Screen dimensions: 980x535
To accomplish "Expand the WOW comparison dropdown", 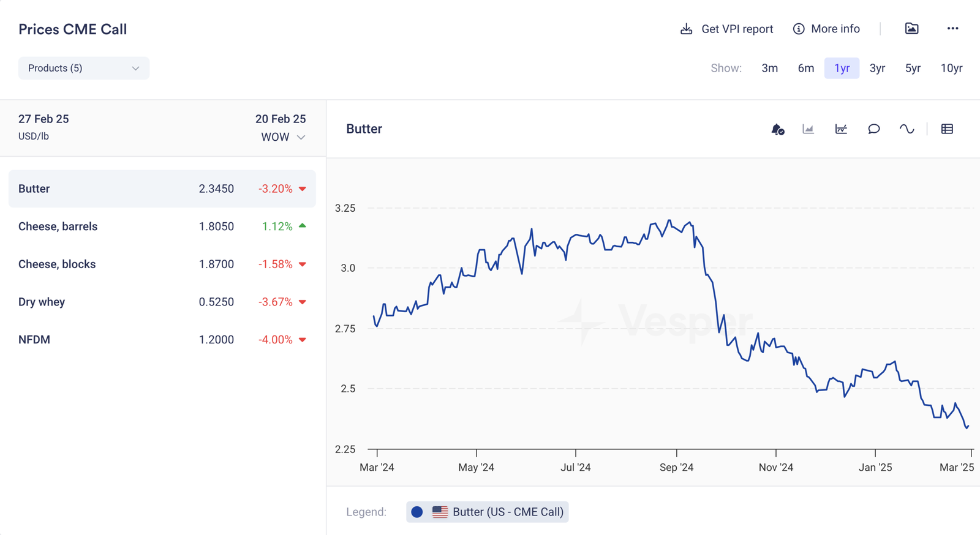I will [x=283, y=137].
